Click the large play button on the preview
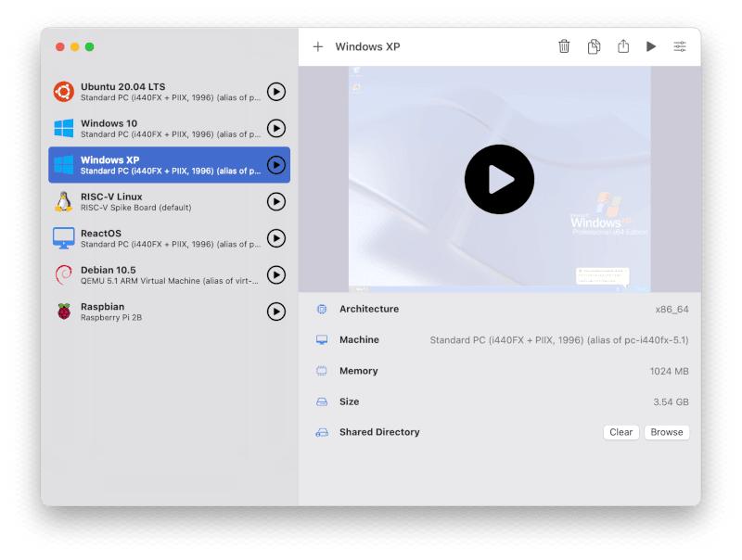Viewport: 742px width, 560px height. pos(499,179)
